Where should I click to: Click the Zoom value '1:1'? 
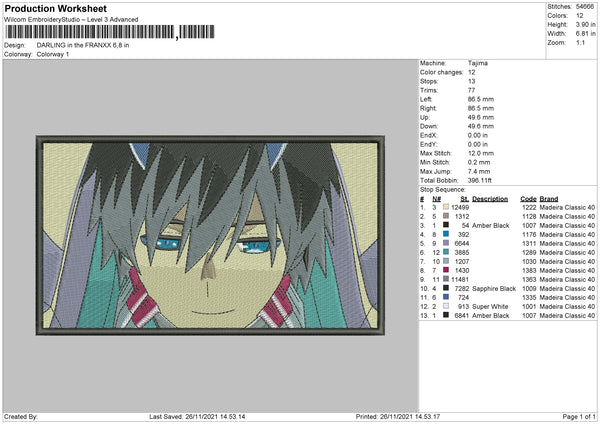tap(580, 42)
